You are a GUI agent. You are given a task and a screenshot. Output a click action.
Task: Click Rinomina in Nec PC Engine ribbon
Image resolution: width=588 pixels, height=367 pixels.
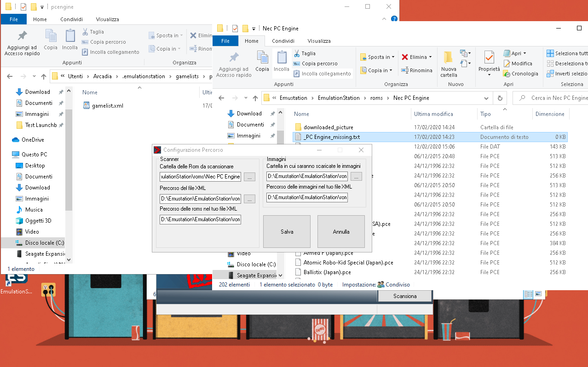point(417,70)
